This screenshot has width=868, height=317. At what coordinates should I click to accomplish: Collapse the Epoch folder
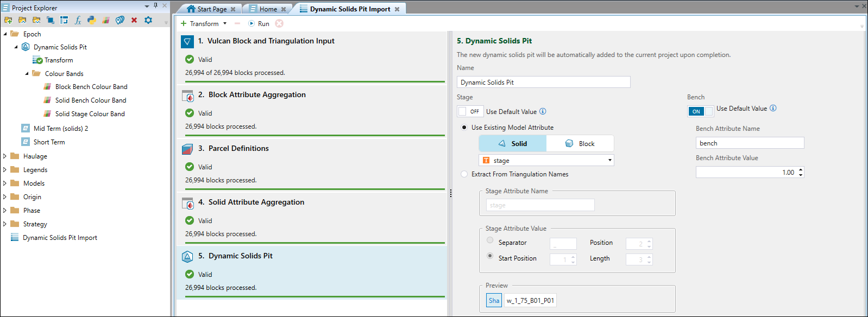click(x=5, y=34)
